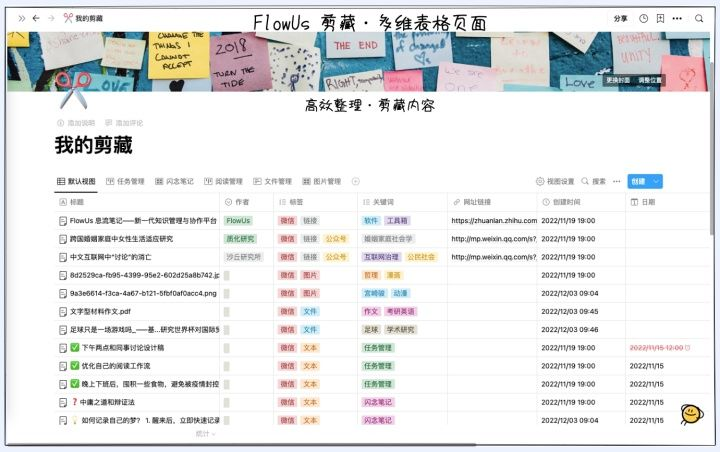This screenshot has width=720, height=452.
Task: Click the 我的剪藏 page title
Action: point(94,145)
